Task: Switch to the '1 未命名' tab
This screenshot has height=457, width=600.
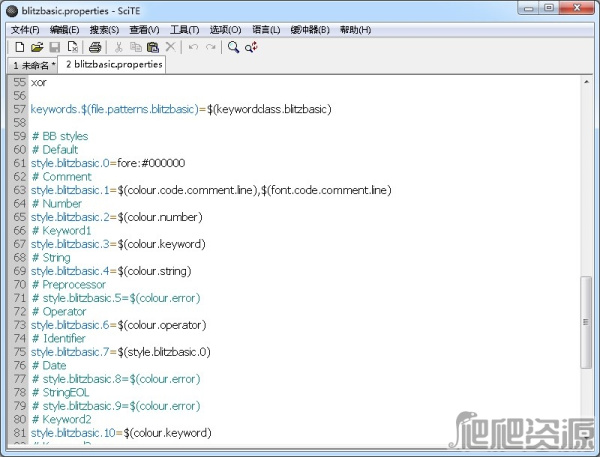Action: coord(33,65)
